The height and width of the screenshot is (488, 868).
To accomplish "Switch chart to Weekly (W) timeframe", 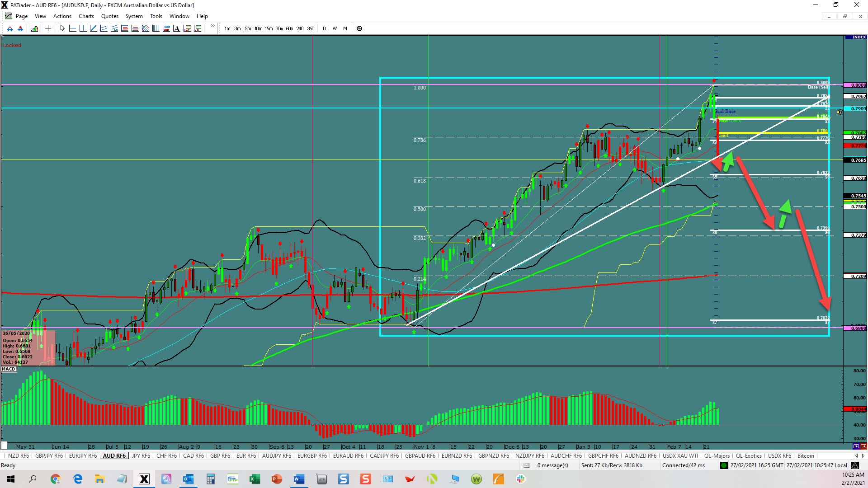I will 335,28.
